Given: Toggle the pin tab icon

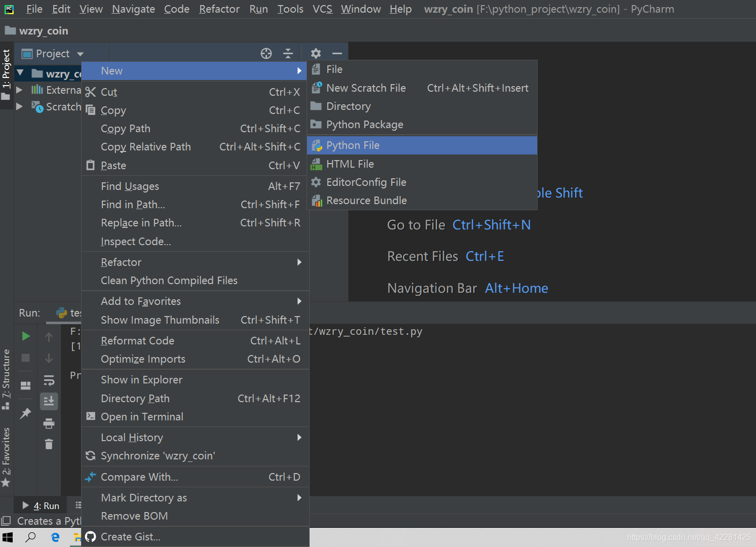Looking at the screenshot, I should [x=25, y=413].
